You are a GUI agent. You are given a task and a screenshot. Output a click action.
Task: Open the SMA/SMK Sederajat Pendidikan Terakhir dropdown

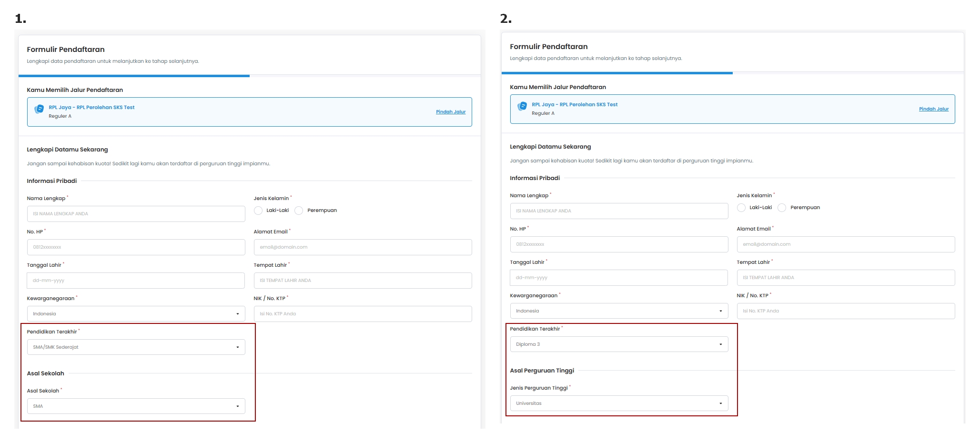[x=136, y=347]
